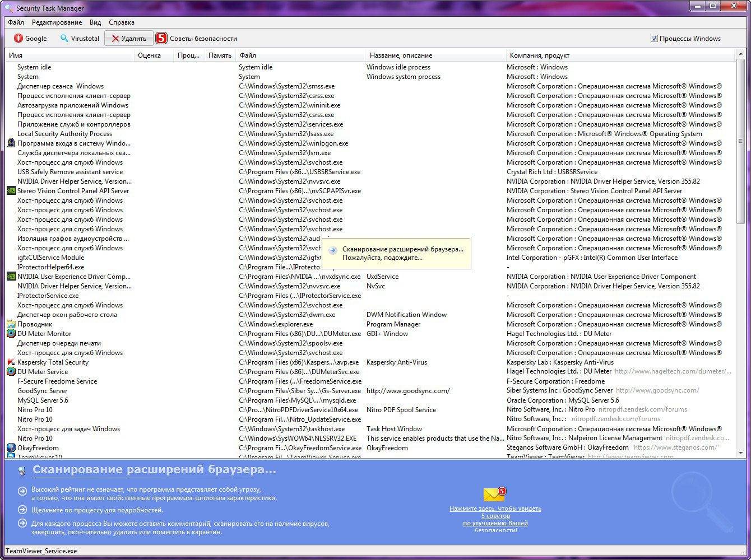Image resolution: width=751 pixels, height=560 pixels.
Task: Open the Редактирование menu
Action: click(x=57, y=22)
